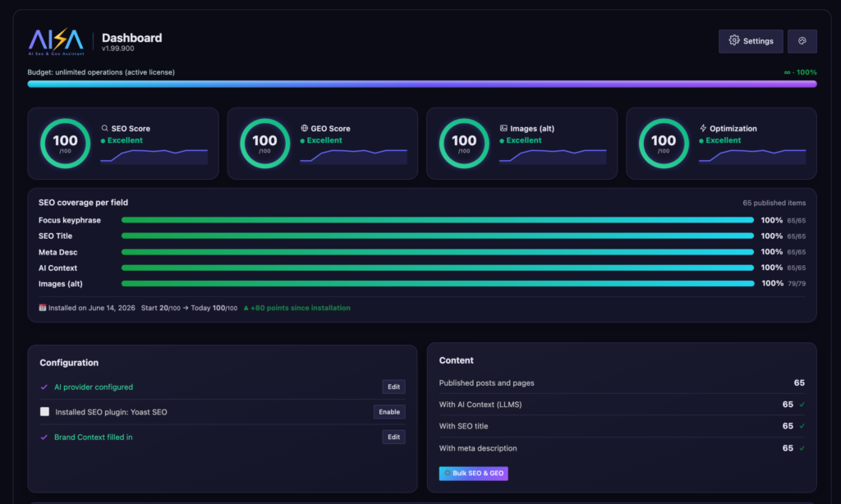This screenshot has height=504, width=841.
Task: Click the GEO Score globe icon
Action: point(304,128)
